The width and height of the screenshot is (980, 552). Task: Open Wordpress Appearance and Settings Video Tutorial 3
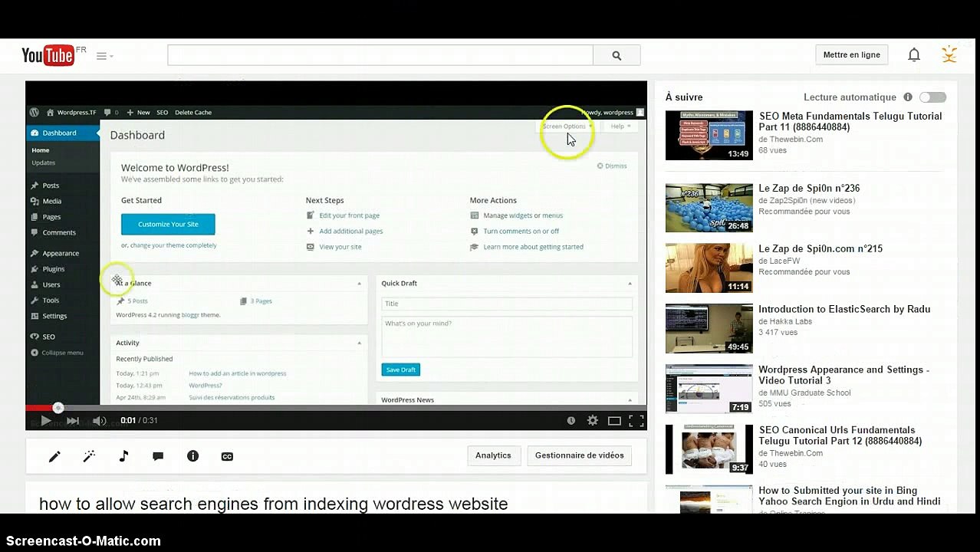844,375
